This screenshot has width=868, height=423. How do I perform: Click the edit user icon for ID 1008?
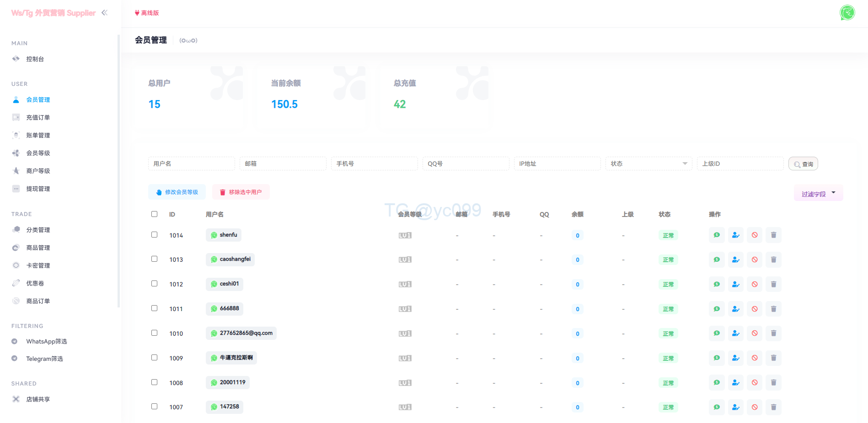point(735,383)
